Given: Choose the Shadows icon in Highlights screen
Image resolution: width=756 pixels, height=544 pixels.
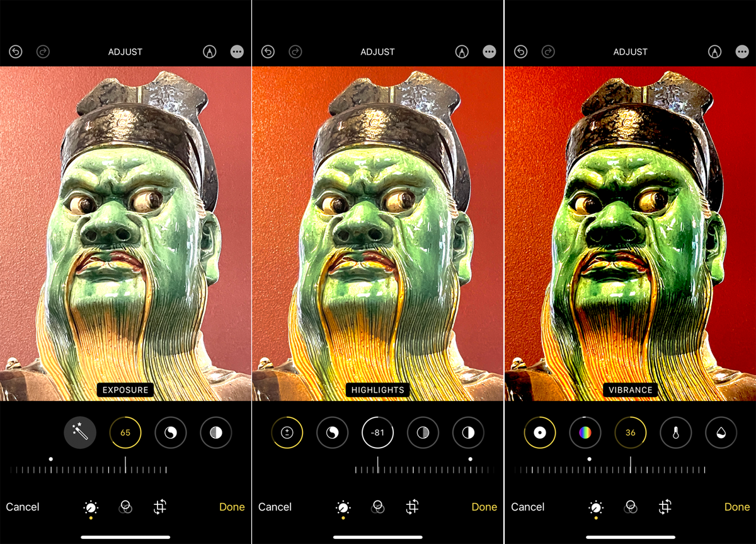Looking at the screenshot, I should tap(423, 432).
